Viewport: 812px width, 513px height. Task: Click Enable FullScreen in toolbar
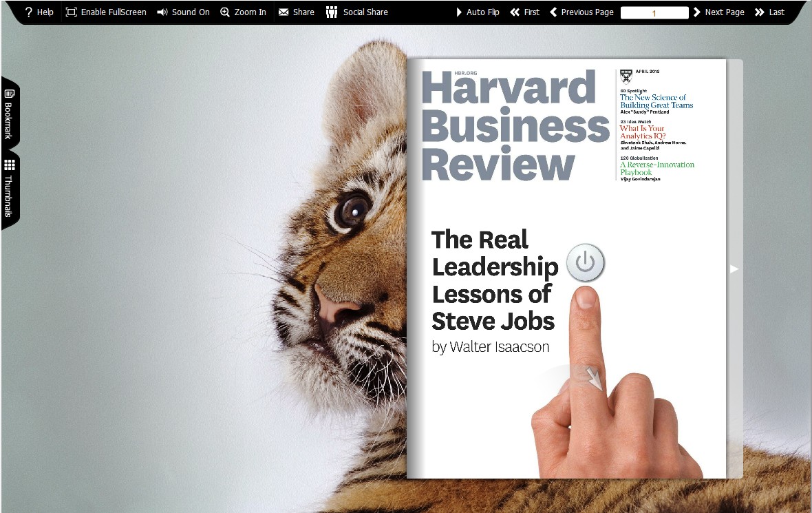click(x=106, y=12)
